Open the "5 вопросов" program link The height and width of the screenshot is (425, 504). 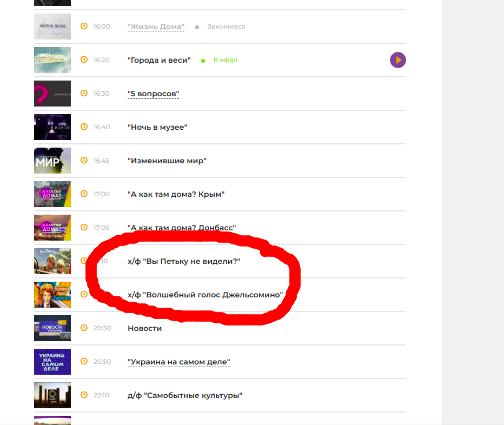pyautogui.click(x=153, y=94)
